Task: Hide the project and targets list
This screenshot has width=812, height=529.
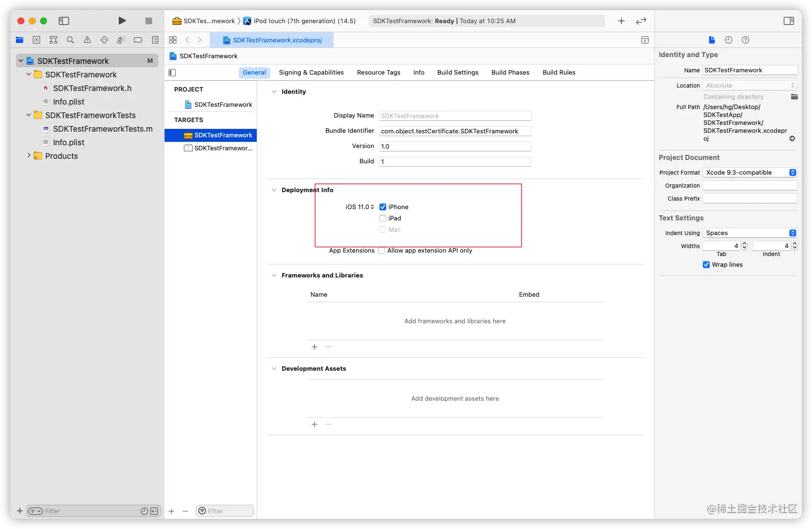Action: (172, 72)
